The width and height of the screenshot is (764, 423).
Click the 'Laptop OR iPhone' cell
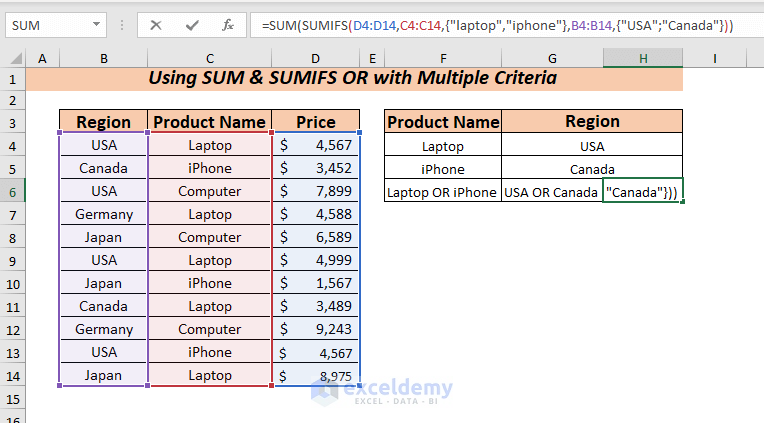[x=442, y=192]
